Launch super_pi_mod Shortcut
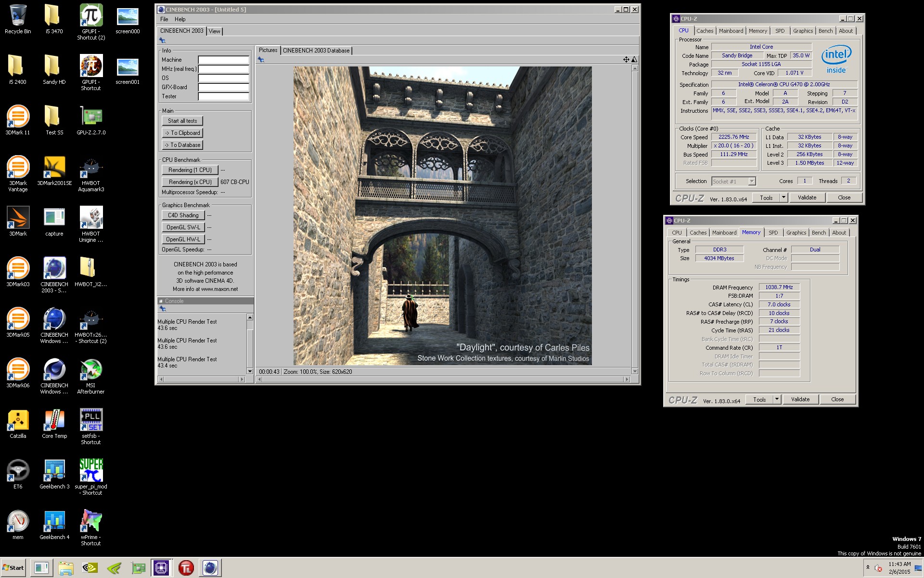The height and width of the screenshot is (578, 924). [x=91, y=477]
